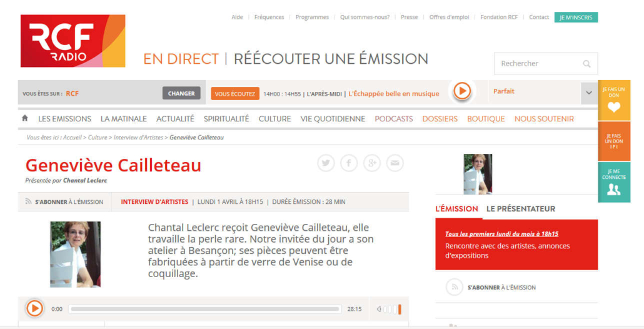Image resolution: width=644 pixels, height=329 pixels.
Task: Click the home icon in navigation bar
Action: point(24,118)
